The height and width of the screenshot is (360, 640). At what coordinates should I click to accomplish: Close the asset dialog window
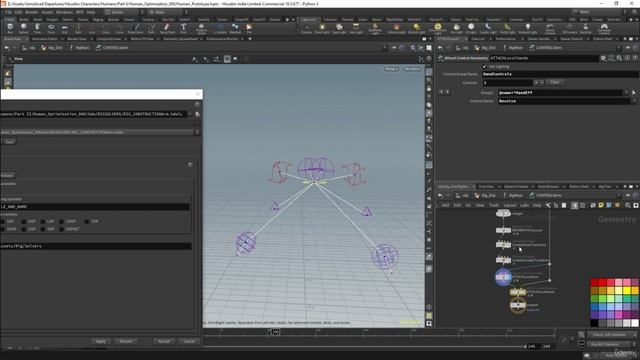198,94
